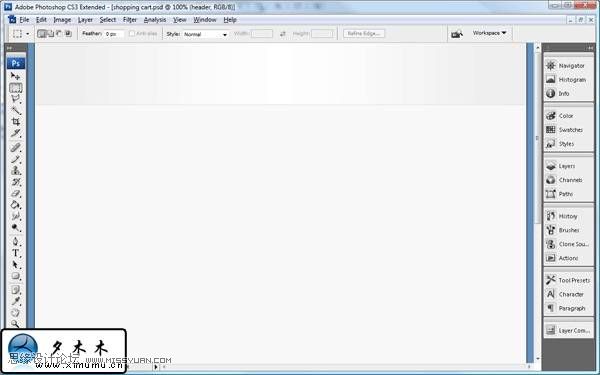Select the Type tool

15,253
